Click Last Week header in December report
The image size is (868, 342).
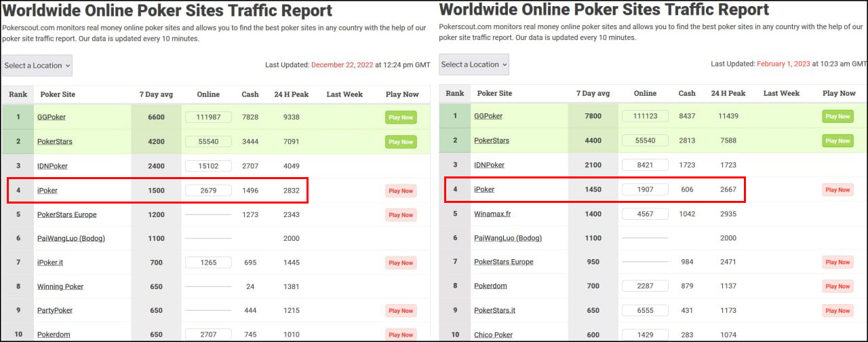coord(344,94)
